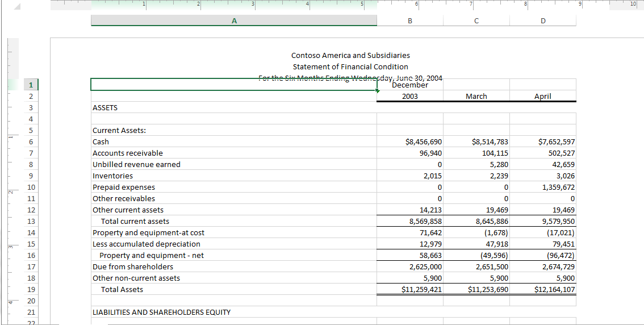Click the selected cell A1

pos(234,85)
